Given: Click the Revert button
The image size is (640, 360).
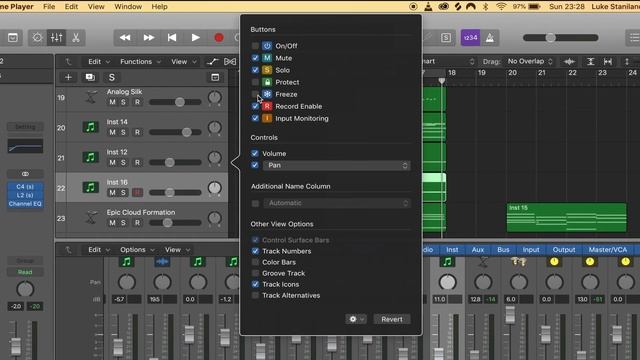Looking at the screenshot, I should coord(392,319).
